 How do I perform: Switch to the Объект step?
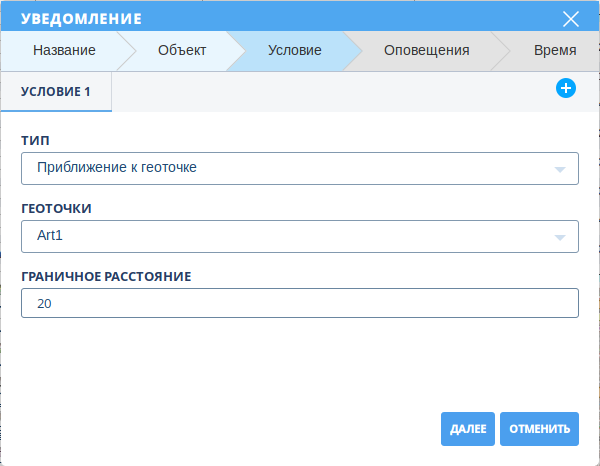[181, 50]
